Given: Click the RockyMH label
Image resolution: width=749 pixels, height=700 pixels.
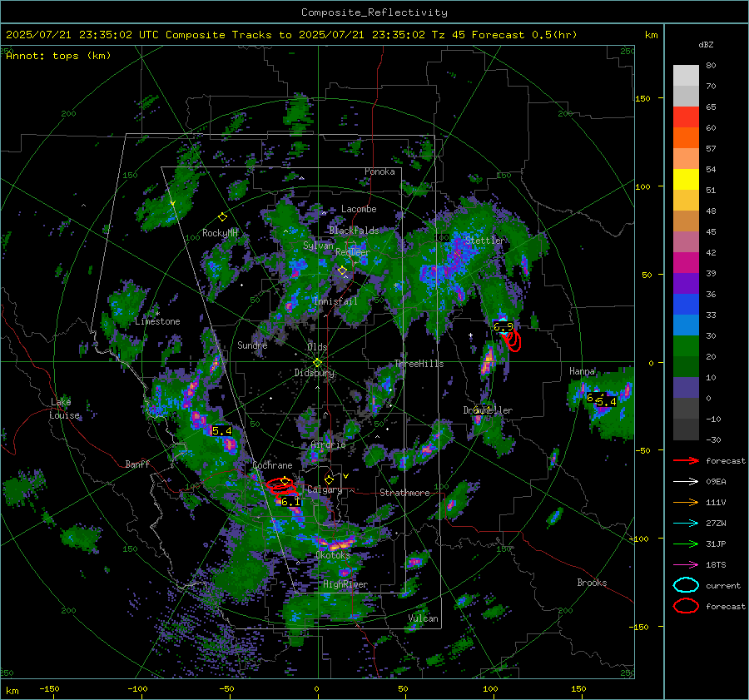Looking at the screenshot, I should [x=220, y=233].
